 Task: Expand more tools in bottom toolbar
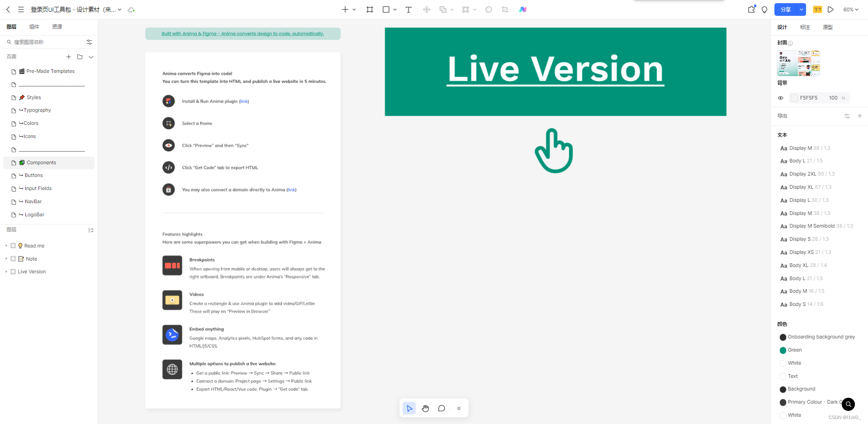pos(459,408)
